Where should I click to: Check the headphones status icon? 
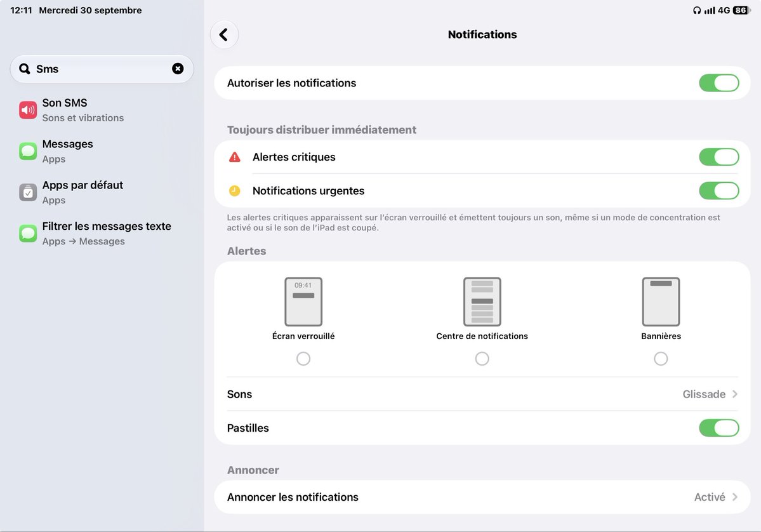point(696,10)
